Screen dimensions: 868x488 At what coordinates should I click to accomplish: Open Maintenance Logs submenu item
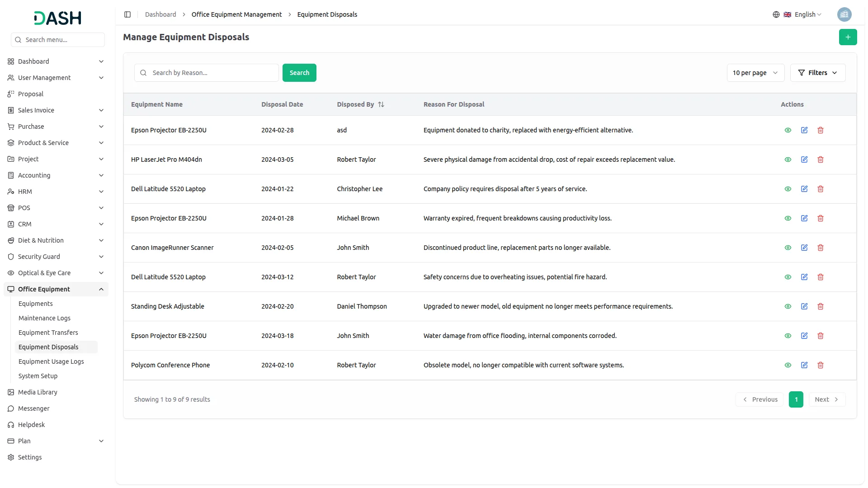click(x=44, y=318)
